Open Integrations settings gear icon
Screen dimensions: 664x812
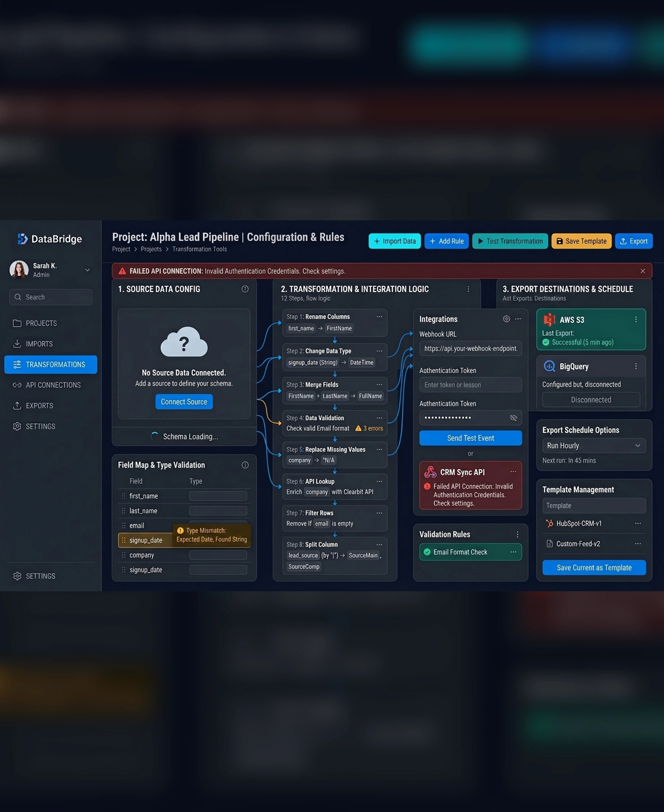click(506, 319)
